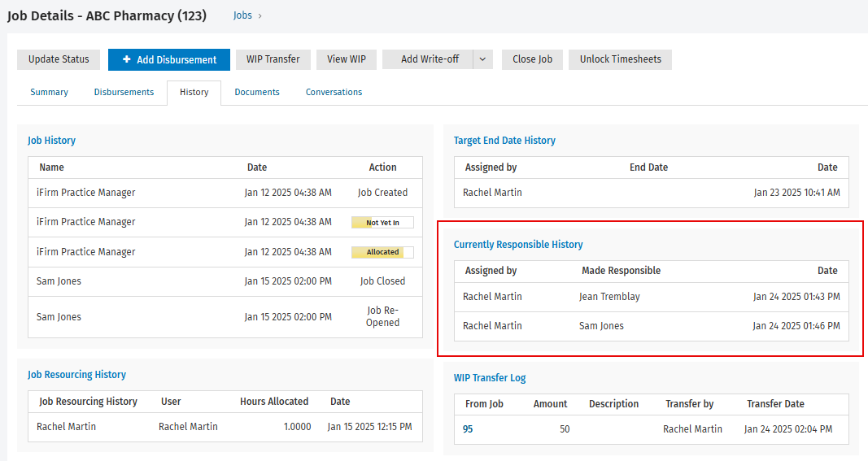Click the View WIP button
The width and height of the screenshot is (868, 461).
tap(346, 59)
